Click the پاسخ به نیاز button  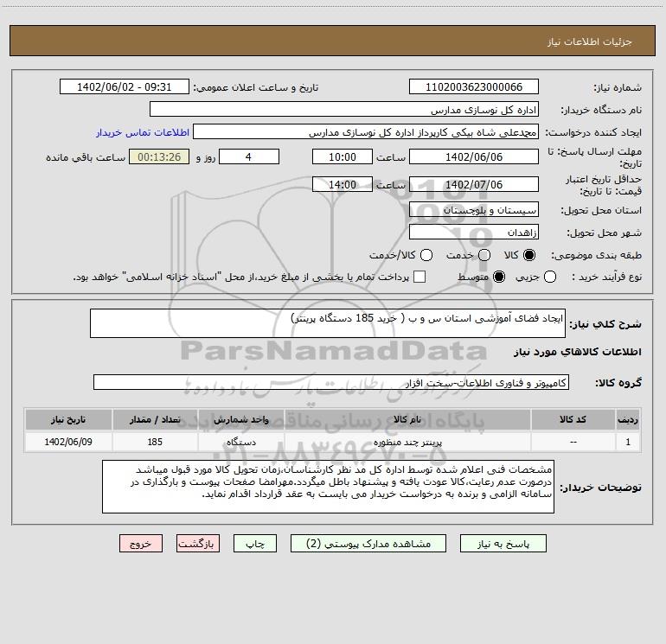503,544
